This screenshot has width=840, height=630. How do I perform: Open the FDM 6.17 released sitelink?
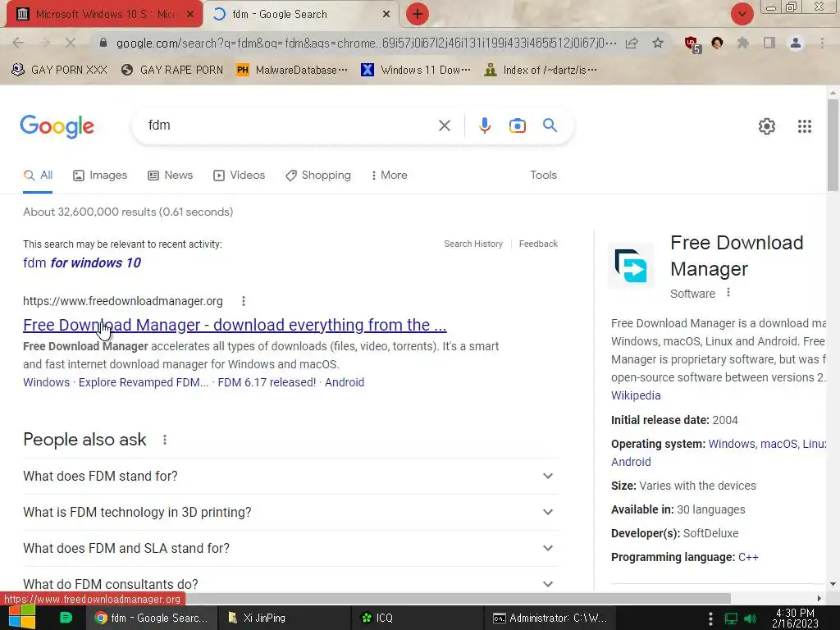point(267,382)
